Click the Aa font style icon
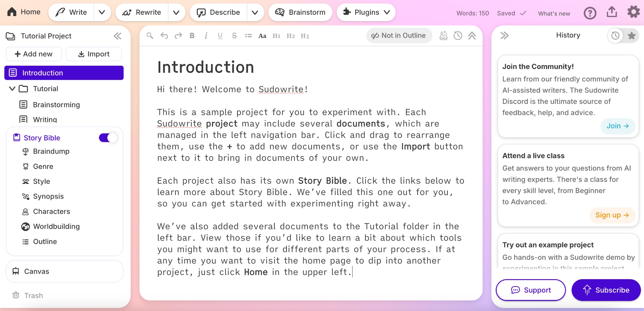Image resolution: width=644 pixels, height=311 pixels. [x=262, y=36]
